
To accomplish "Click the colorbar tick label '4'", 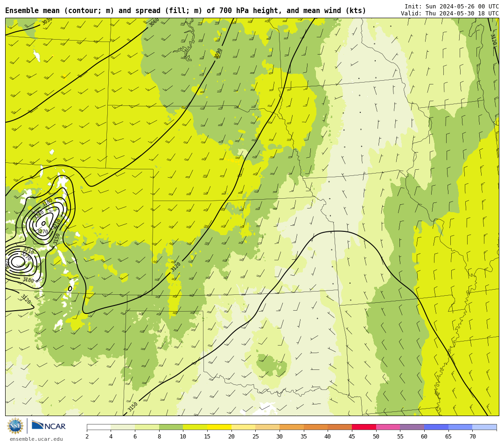I will (111, 436).
